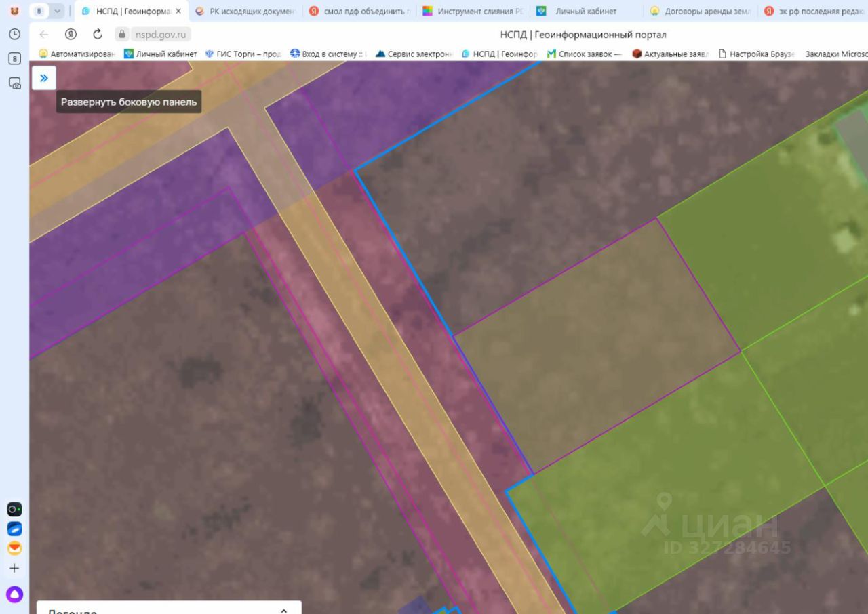Viewport: 868px width, 614px height.
Task: Switch to the зк рф последняя редакция tab
Action: (814, 12)
